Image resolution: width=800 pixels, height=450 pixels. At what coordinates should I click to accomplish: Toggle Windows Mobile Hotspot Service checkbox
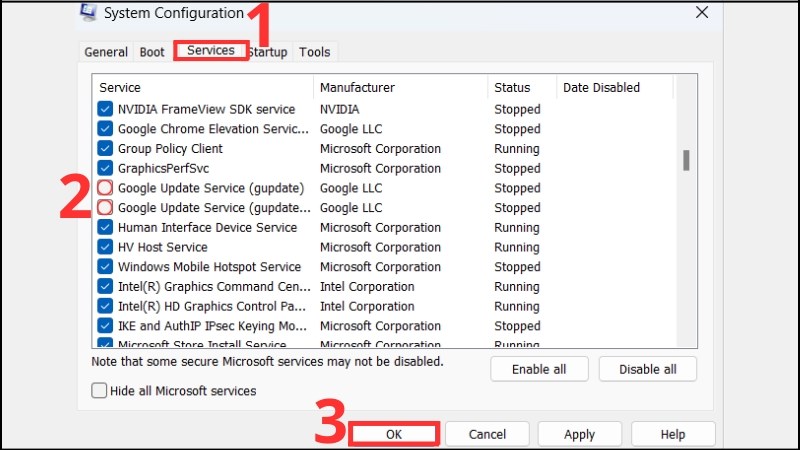coord(105,267)
